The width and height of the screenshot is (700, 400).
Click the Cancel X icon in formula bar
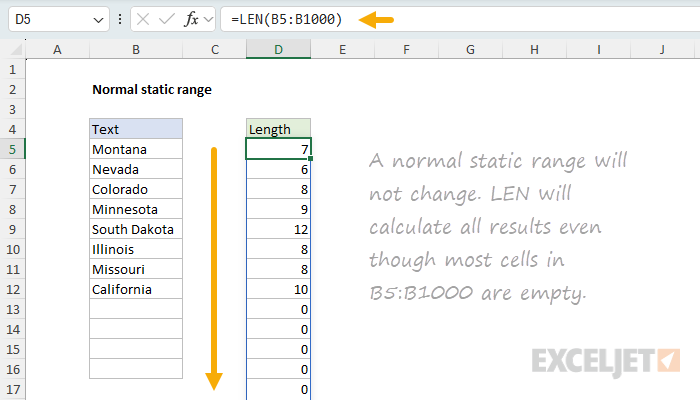pyautogui.click(x=144, y=20)
